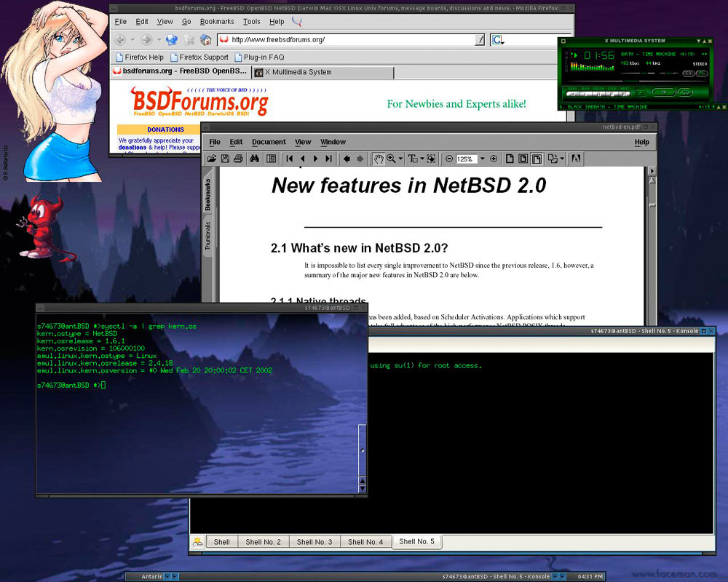Screen dimensions: 728x582
Task: Click the Firefox URL address field
Action: pos(349,40)
